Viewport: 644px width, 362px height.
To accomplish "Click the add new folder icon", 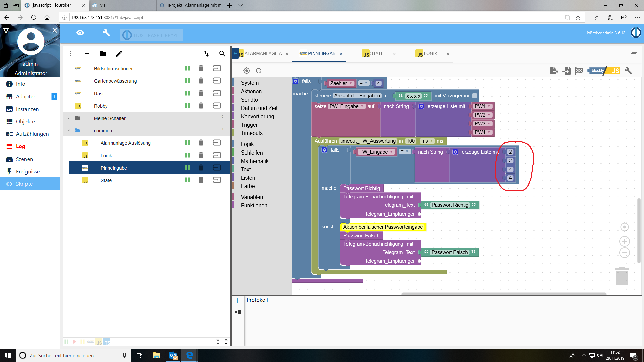I will point(103,54).
